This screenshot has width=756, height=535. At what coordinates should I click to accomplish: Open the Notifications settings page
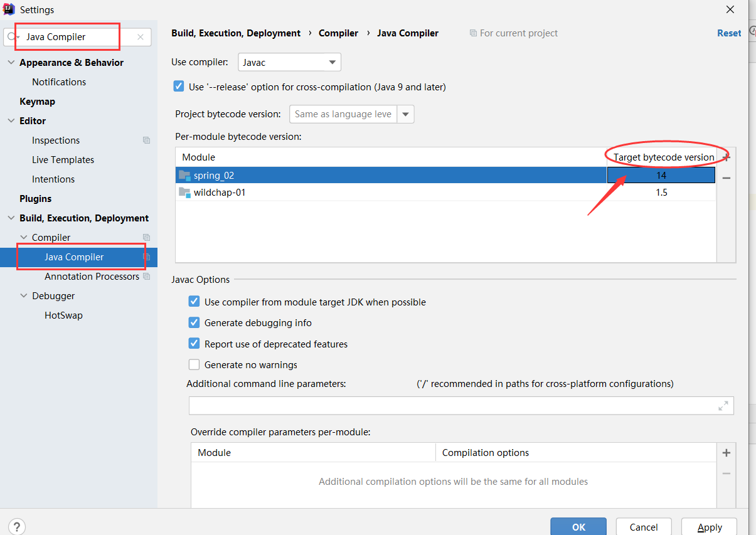pos(59,82)
